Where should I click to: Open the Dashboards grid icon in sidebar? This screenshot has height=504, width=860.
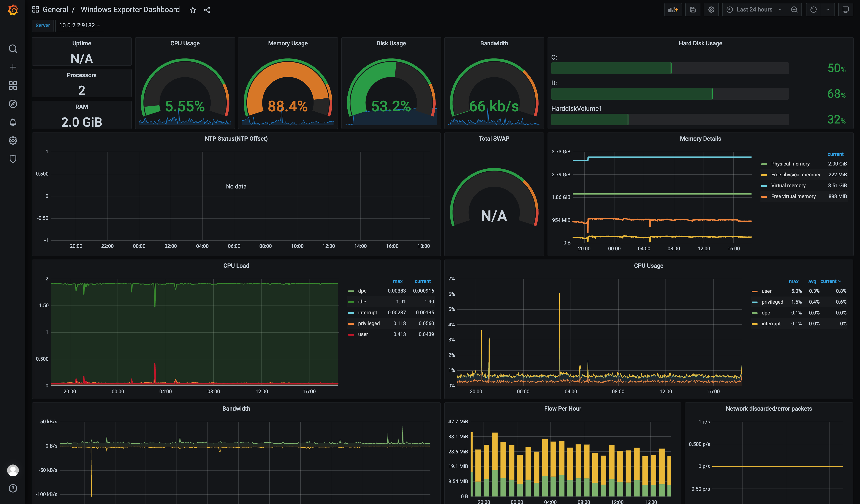[x=13, y=86]
